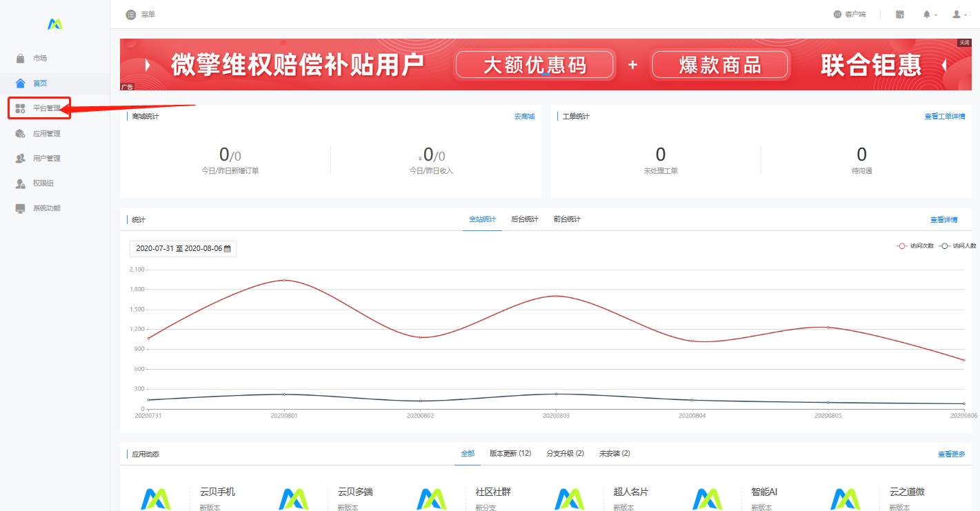Click the 云贝多端 app name
The image size is (980, 511).
355,492
